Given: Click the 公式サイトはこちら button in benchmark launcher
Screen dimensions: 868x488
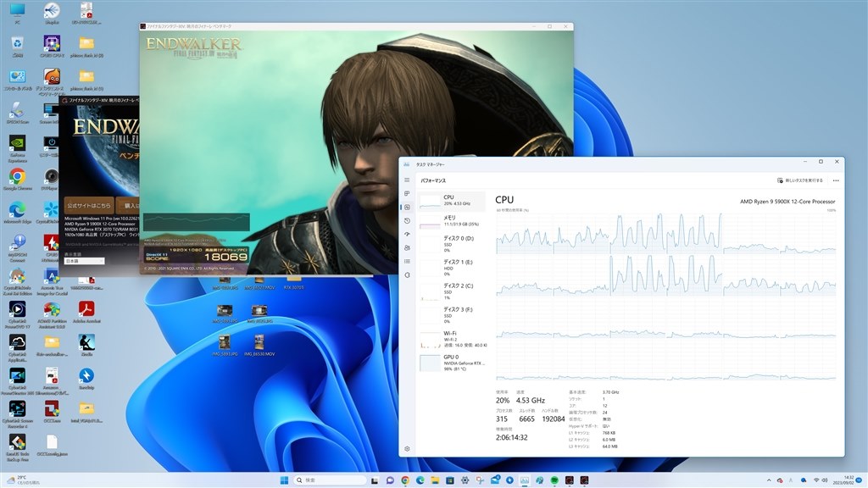Looking at the screenshot, I should [89, 205].
